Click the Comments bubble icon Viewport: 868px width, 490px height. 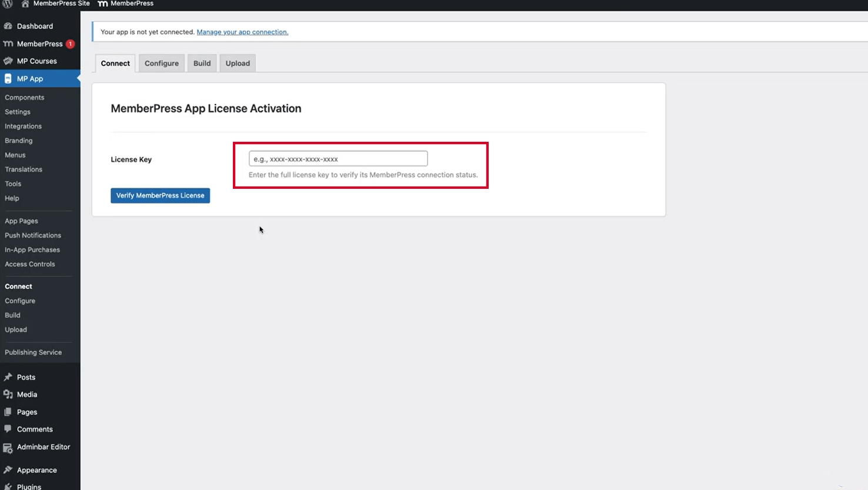[x=8, y=429]
